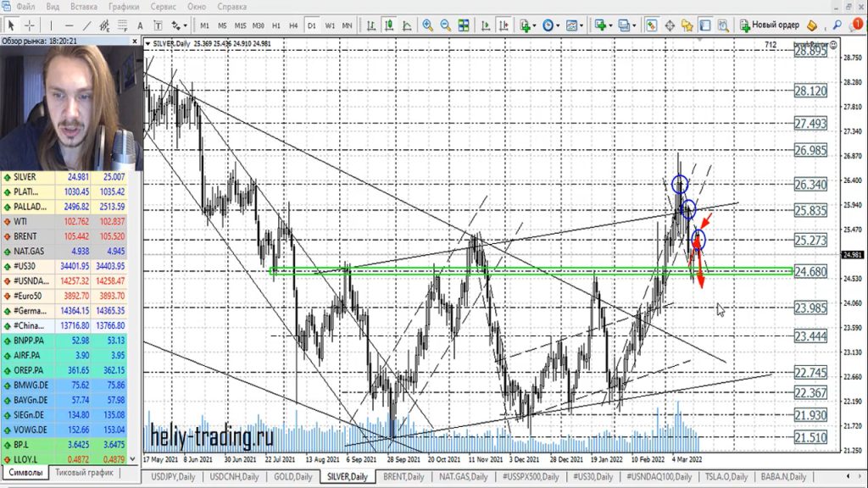Enable the M15 timeframe
The image size is (868, 488).
point(241,25)
